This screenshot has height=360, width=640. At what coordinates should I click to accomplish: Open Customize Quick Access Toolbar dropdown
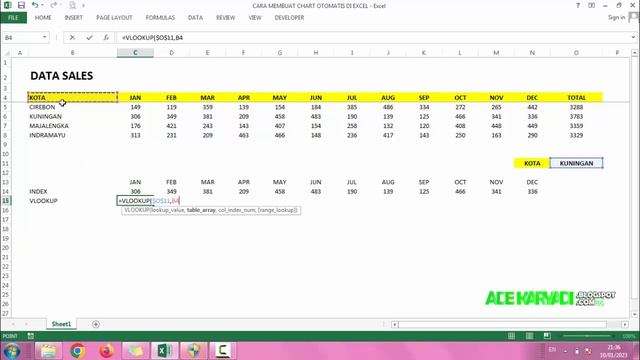pos(84,6)
